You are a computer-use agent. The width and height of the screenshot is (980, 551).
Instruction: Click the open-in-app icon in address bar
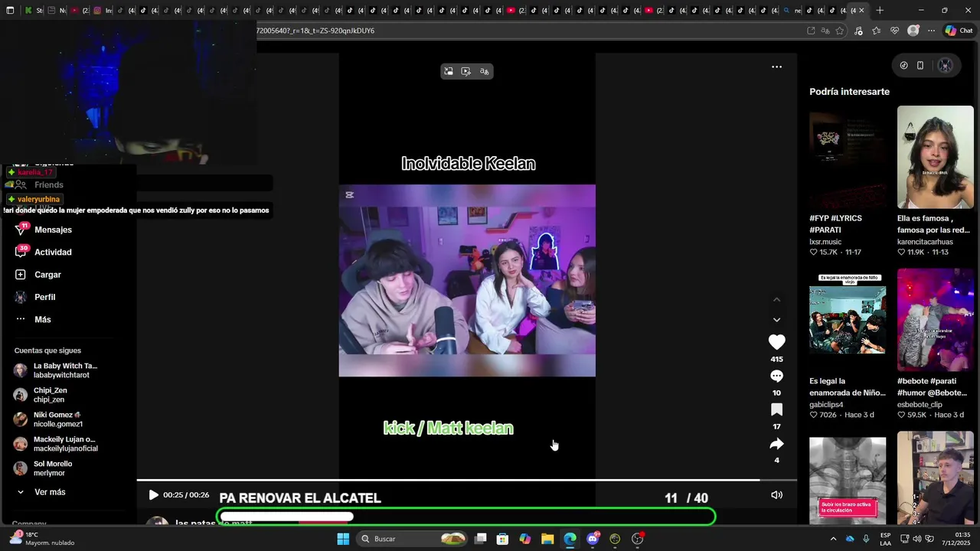point(811,31)
